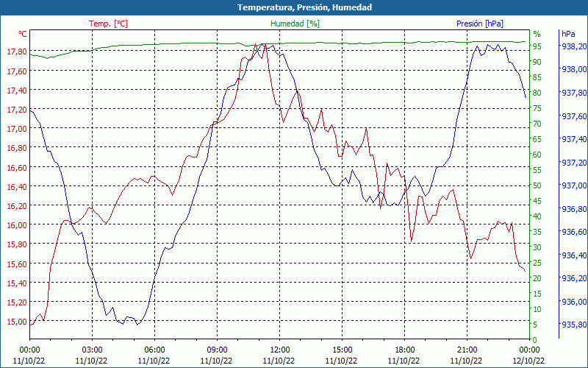Click the '95' humidity axis value
The image size is (588, 368).
click(x=537, y=46)
